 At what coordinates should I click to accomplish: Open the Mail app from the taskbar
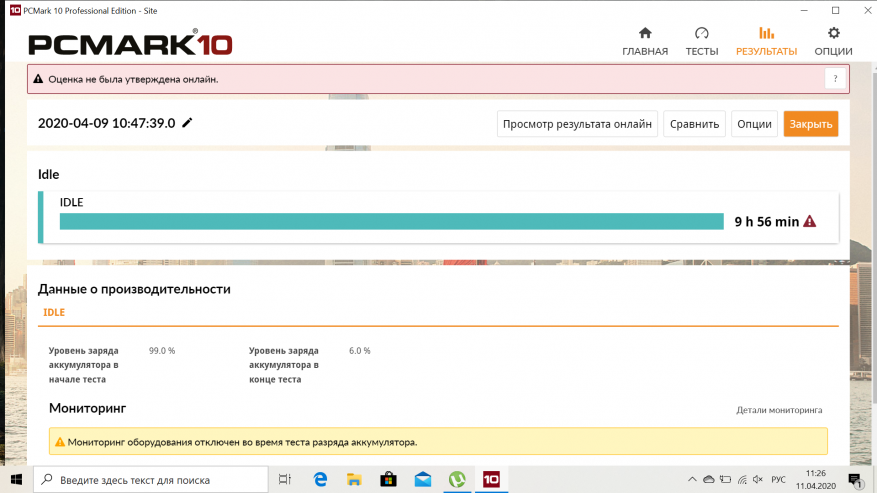[423, 480]
